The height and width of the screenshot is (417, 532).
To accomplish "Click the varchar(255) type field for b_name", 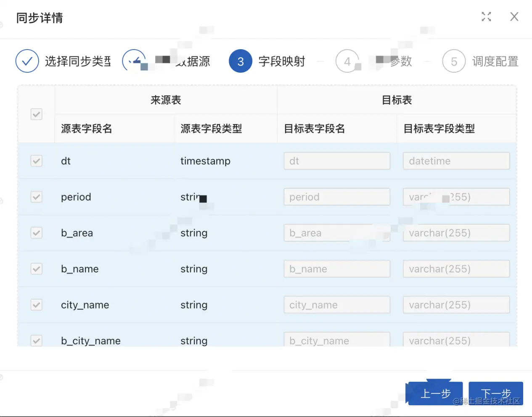I will tap(456, 269).
